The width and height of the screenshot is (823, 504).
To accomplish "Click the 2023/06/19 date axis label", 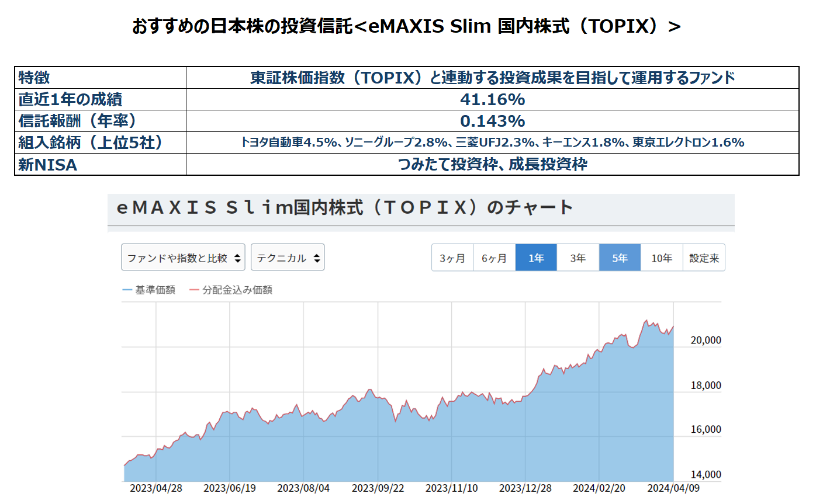I will 230,488.
